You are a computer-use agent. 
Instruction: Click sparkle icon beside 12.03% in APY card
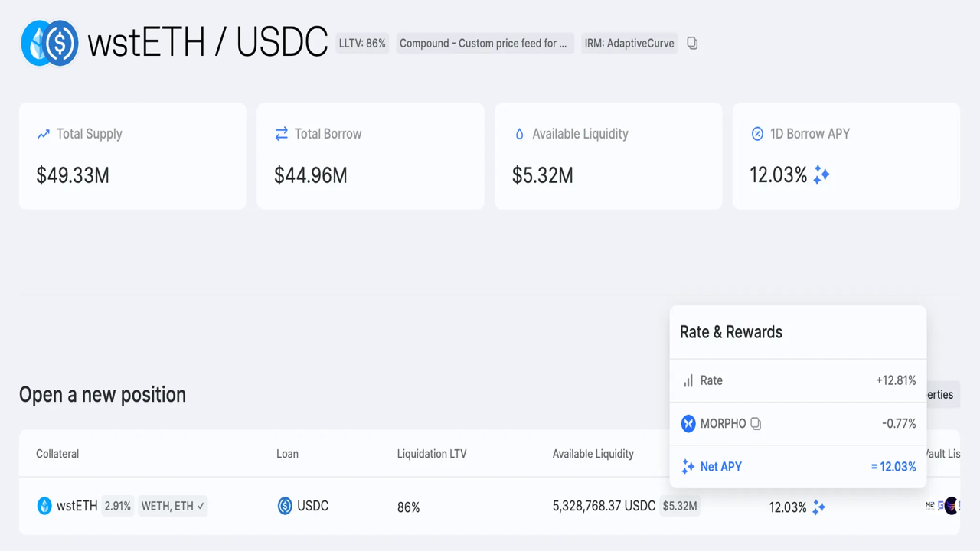click(822, 175)
